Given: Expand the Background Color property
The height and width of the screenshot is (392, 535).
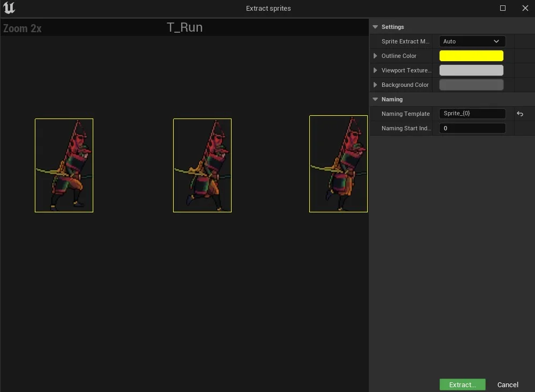Looking at the screenshot, I should point(375,85).
